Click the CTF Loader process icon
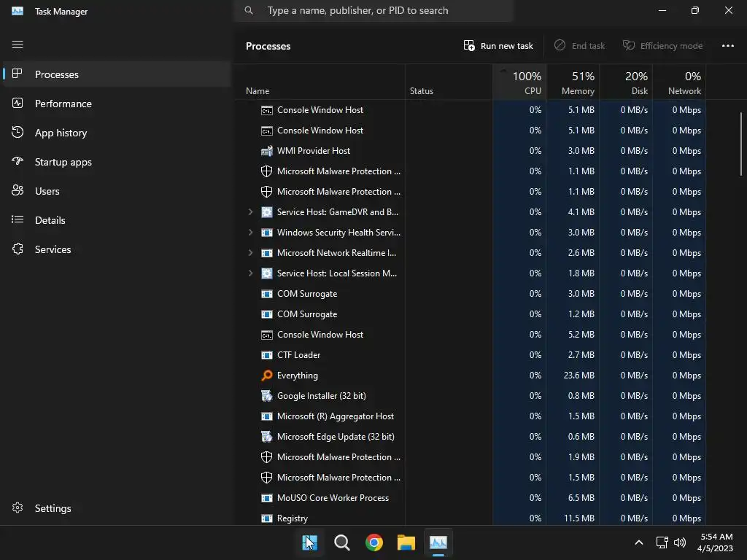Image resolution: width=747 pixels, height=560 pixels. [267, 355]
